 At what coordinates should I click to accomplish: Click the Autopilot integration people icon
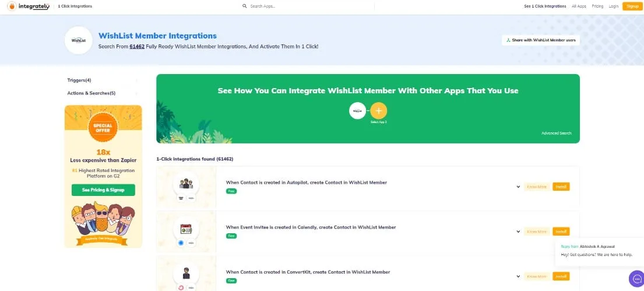[x=186, y=184]
